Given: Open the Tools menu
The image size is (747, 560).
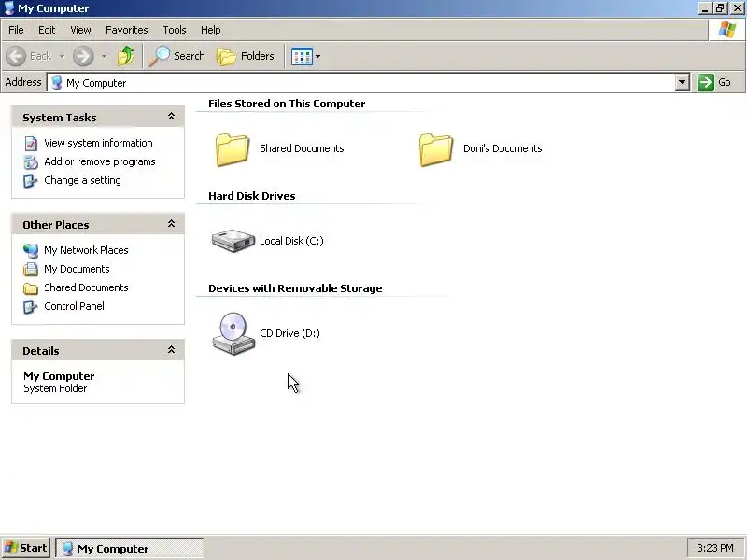Looking at the screenshot, I should click(x=175, y=30).
